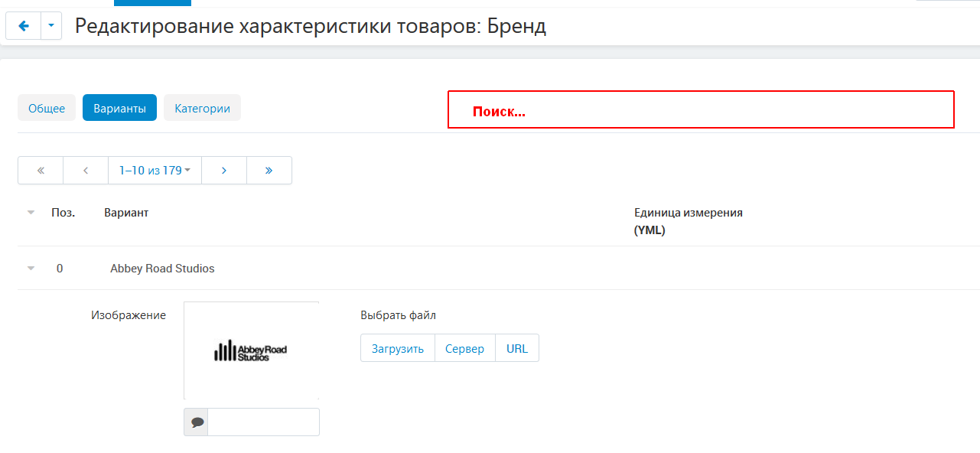Click the Поиск search field

coord(701,109)
